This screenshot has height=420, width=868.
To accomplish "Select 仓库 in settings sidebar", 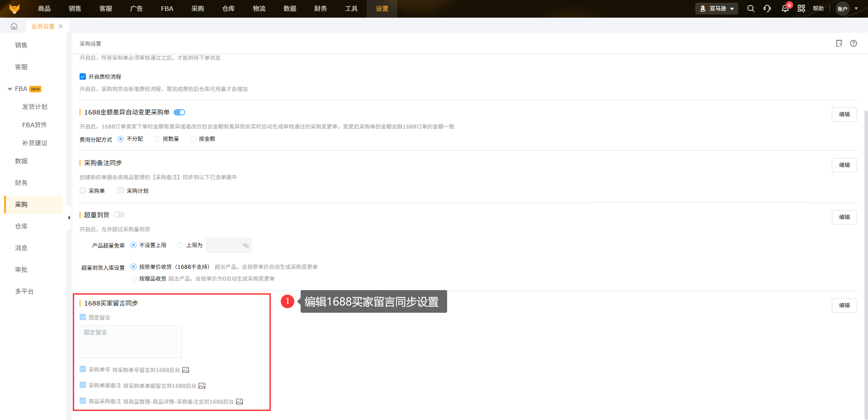I will pos(21,226).
